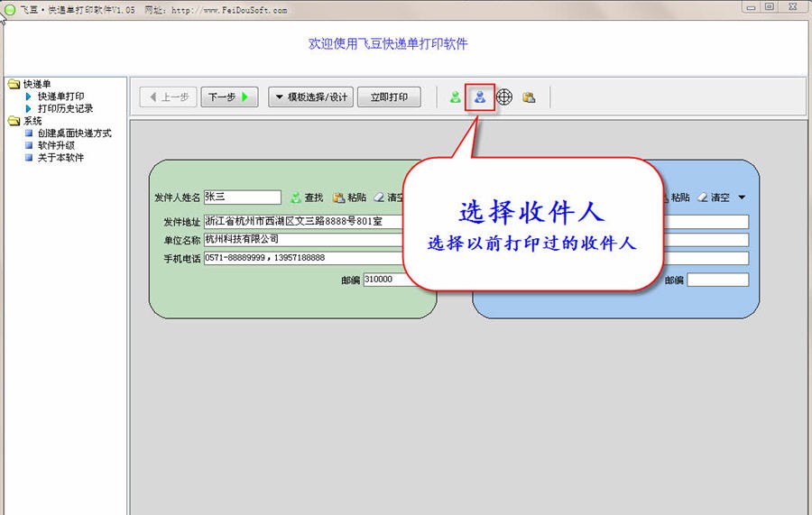Focus the 发件人姓名 field containing 张三
This screenshot has height=515, width=812.
coord(243,197)
